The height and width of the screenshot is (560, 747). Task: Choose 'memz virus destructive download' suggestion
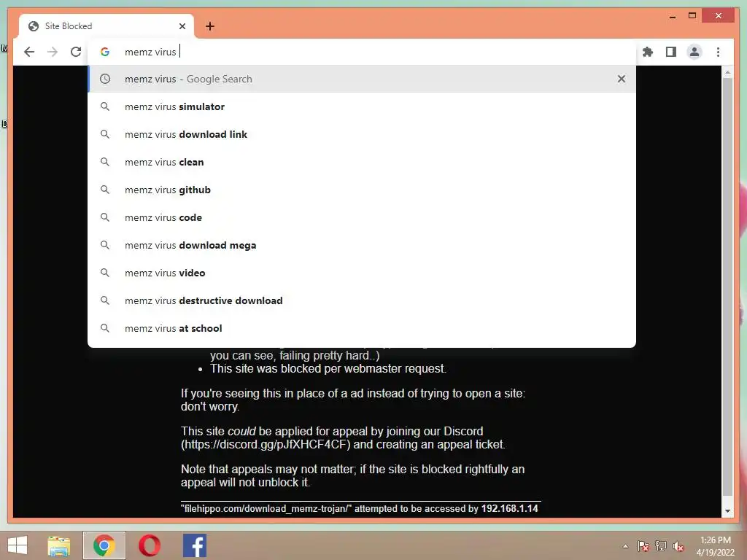click(x=362, y=300)
